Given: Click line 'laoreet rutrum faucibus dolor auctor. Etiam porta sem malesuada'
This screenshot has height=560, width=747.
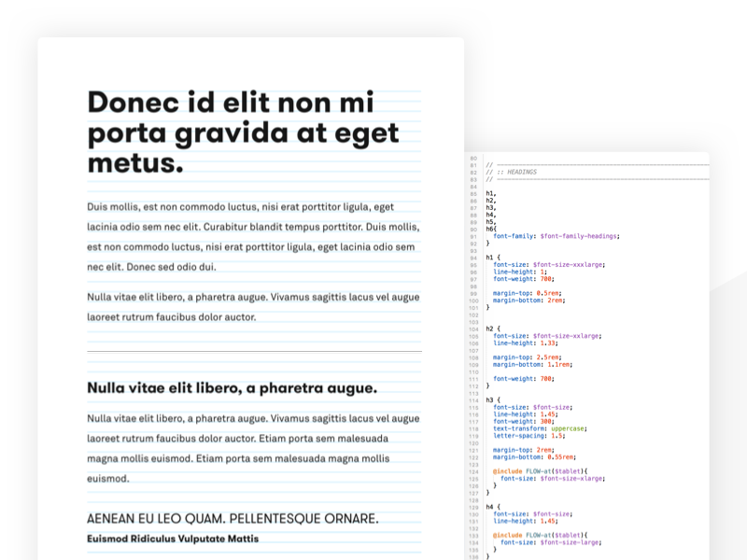Looking at the screenshot, I should click(x=238, y=439).
